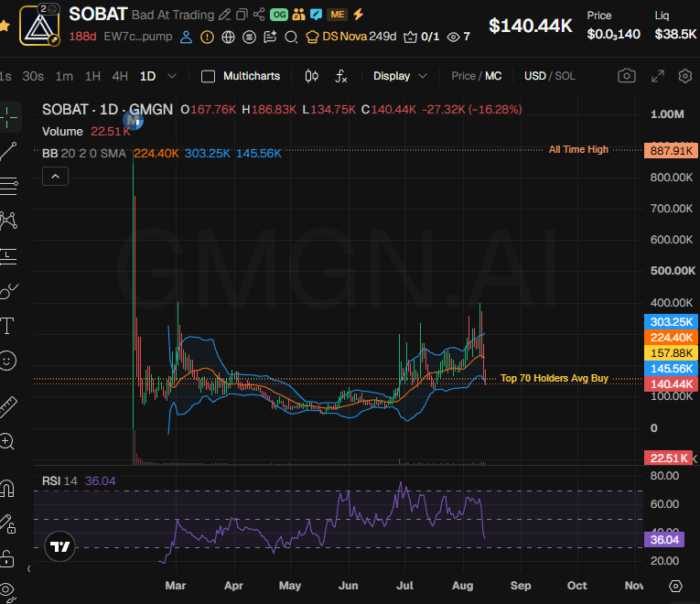Toggle the magnet snap mode
This screenshot has width=700, height=604.
coord(7,489)
